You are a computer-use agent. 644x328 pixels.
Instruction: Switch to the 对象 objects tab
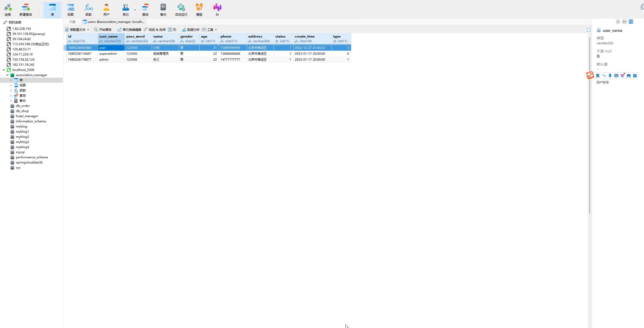pos(72,22)
